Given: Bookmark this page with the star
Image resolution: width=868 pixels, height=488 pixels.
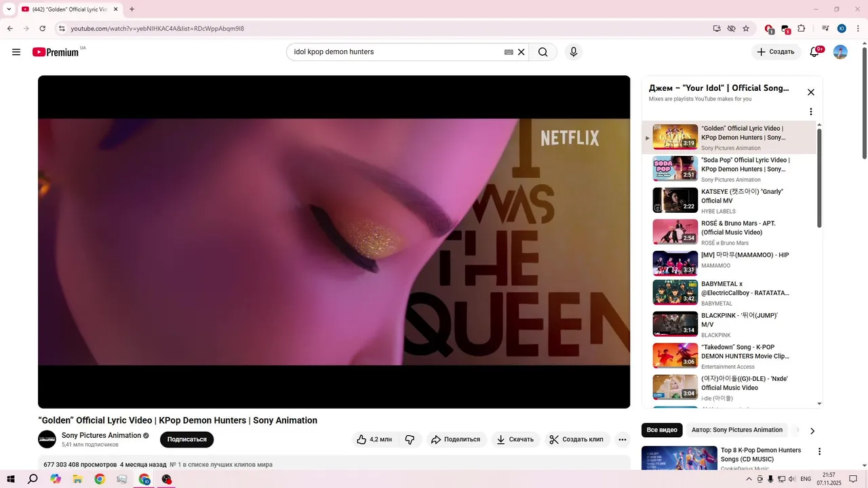Looking at the screenshot, I should (746, 28).
